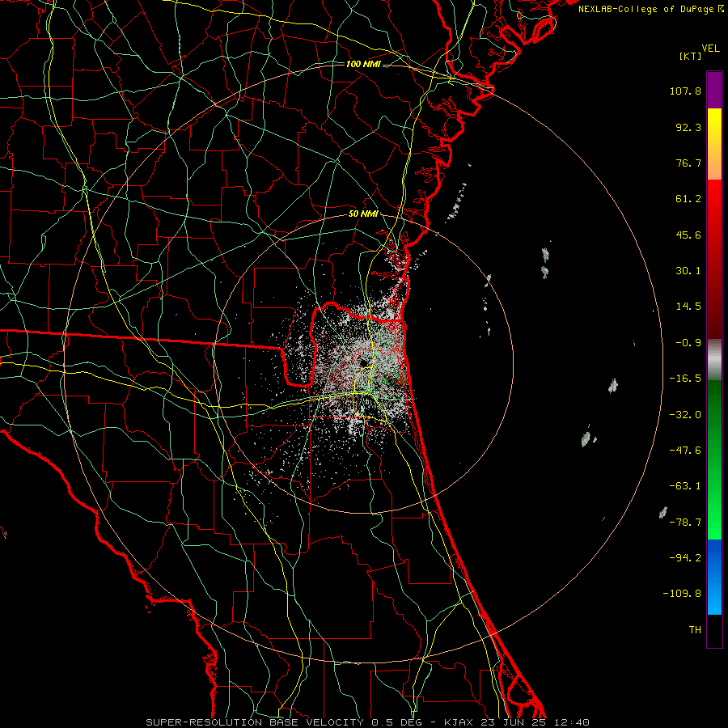This screenshot has height=728, width=728.
Task: Click the 76.7 velocity scale value
Action: 688,163
